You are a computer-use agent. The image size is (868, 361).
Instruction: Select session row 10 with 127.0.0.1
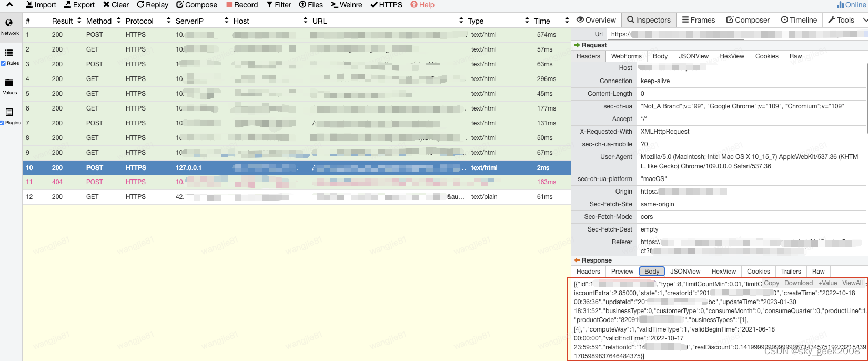[297, 168]
